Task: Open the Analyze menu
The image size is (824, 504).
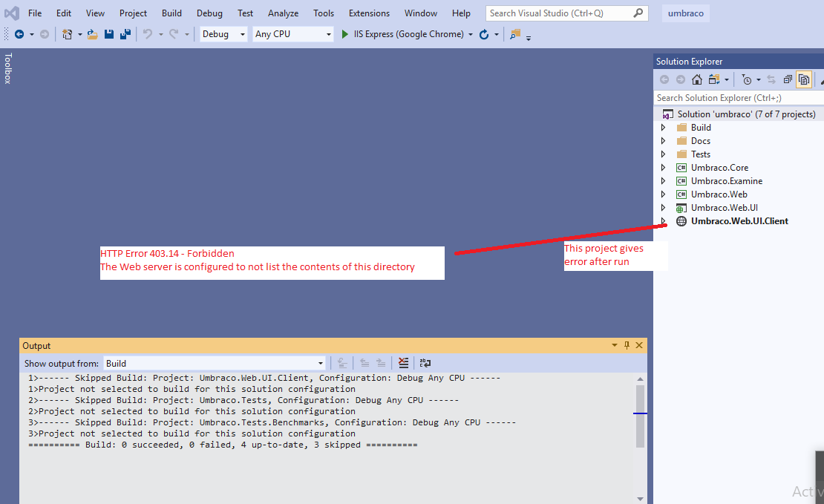Action: tap(283, 13)
